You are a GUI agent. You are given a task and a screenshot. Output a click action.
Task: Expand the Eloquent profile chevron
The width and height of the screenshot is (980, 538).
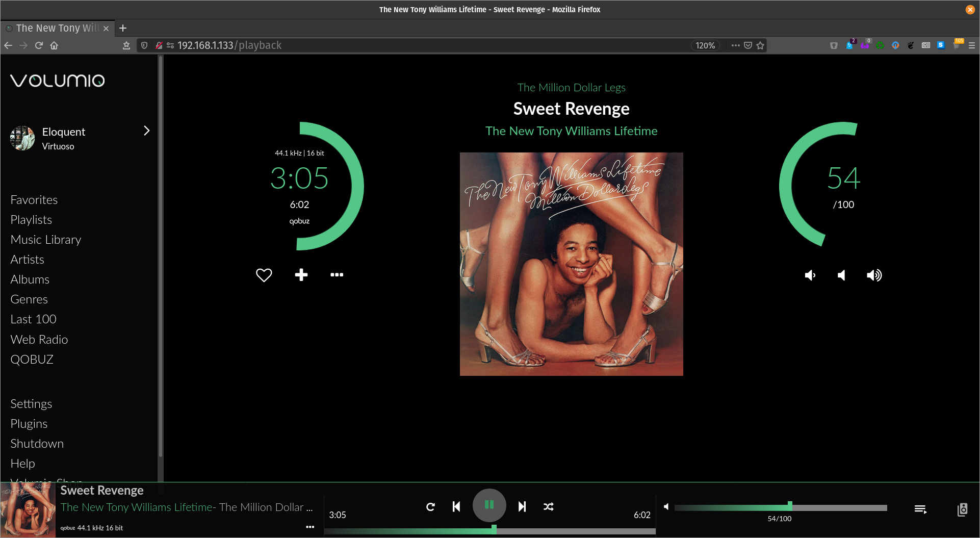(x=147, y=131)
